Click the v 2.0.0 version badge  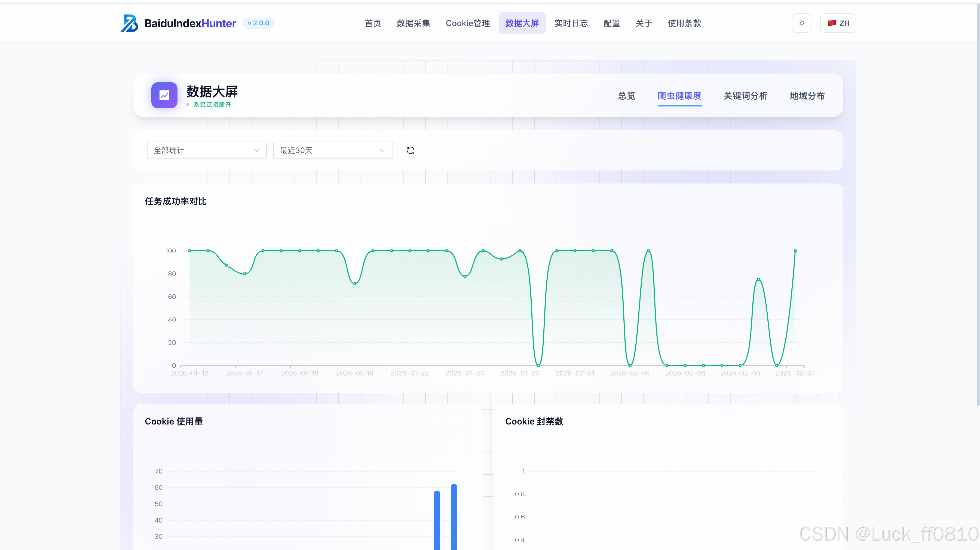258,23
